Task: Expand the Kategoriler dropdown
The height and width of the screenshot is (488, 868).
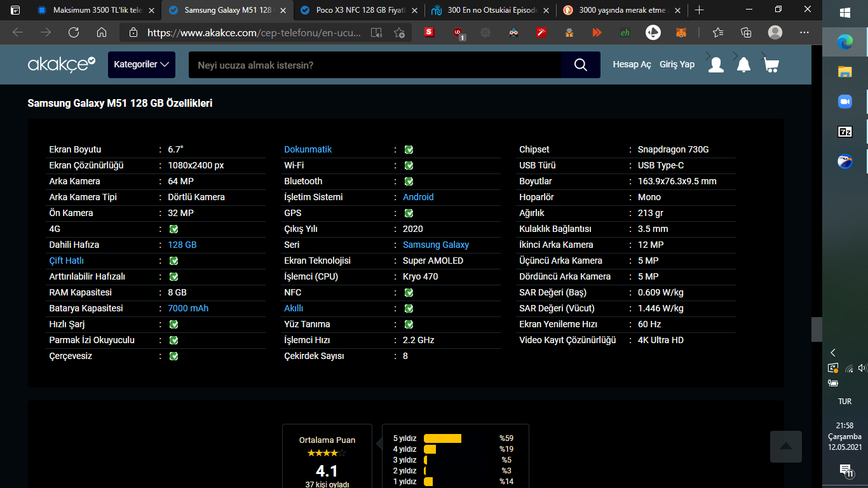Action: tap(142, 65)
